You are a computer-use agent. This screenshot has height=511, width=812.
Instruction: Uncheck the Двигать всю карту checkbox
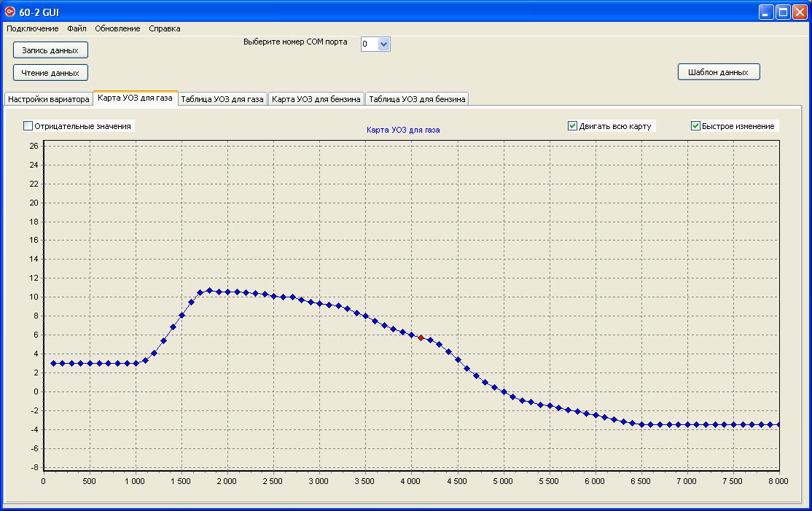(x=573, y=126)
